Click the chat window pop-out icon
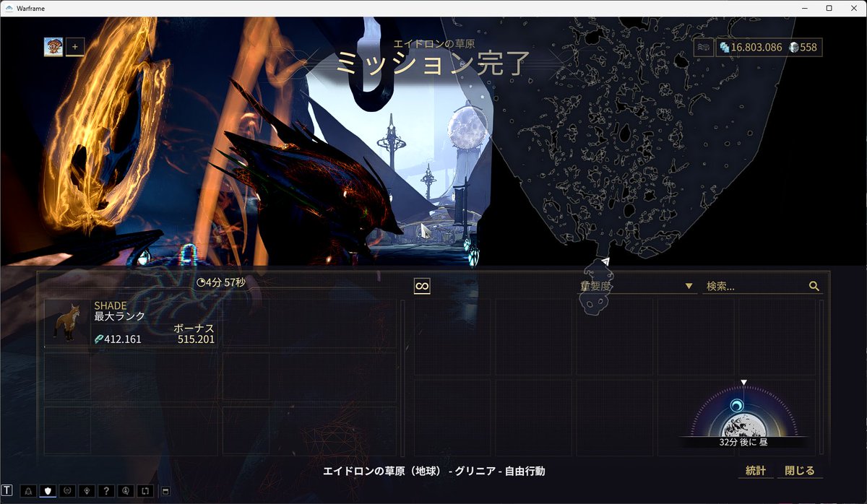The height and width of the screenshot is (504, 867). point(164,491)
